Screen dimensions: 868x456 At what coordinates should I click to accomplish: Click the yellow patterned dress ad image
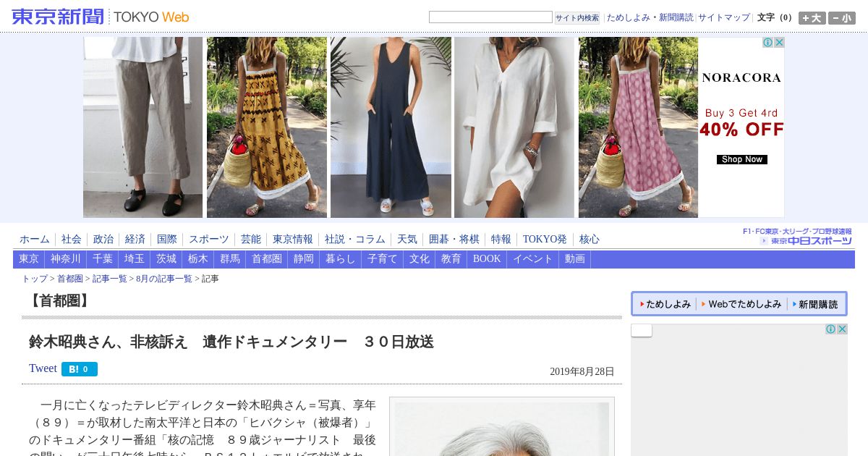267,127
